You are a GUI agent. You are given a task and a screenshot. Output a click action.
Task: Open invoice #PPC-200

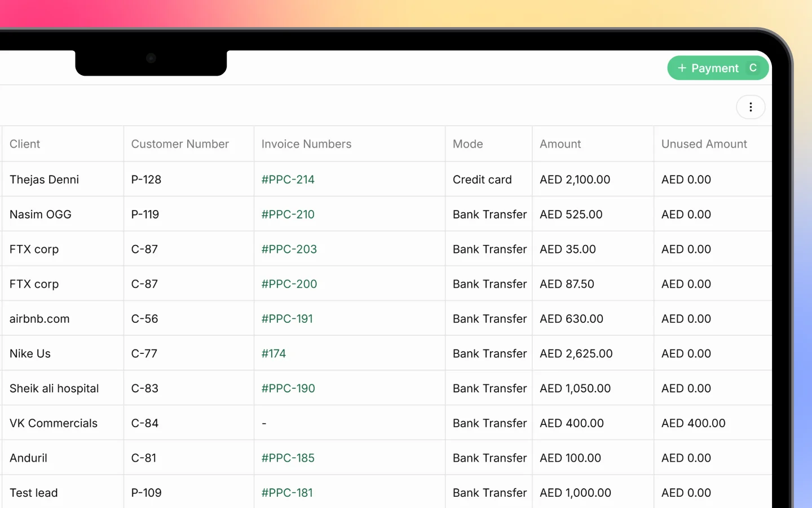(289, 284)
